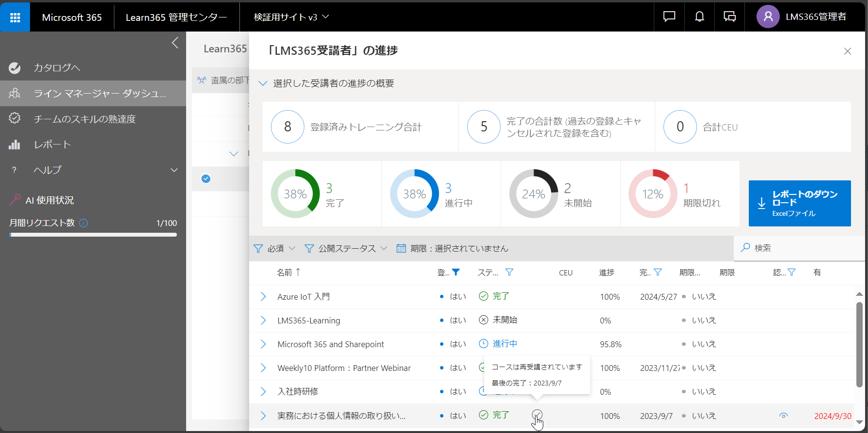Click in the 検索 search field
This screenshot has height=433, width=868.
[x=800, y=248]
